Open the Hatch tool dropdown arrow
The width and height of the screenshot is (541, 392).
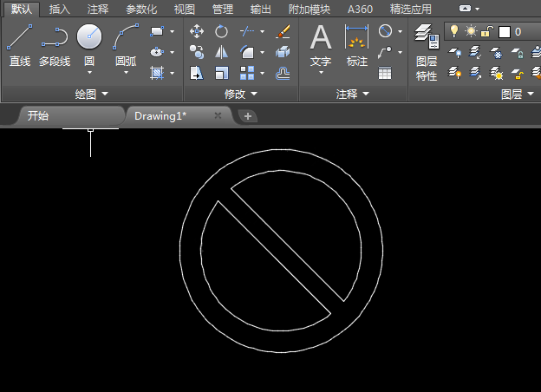tap(173, 73)
